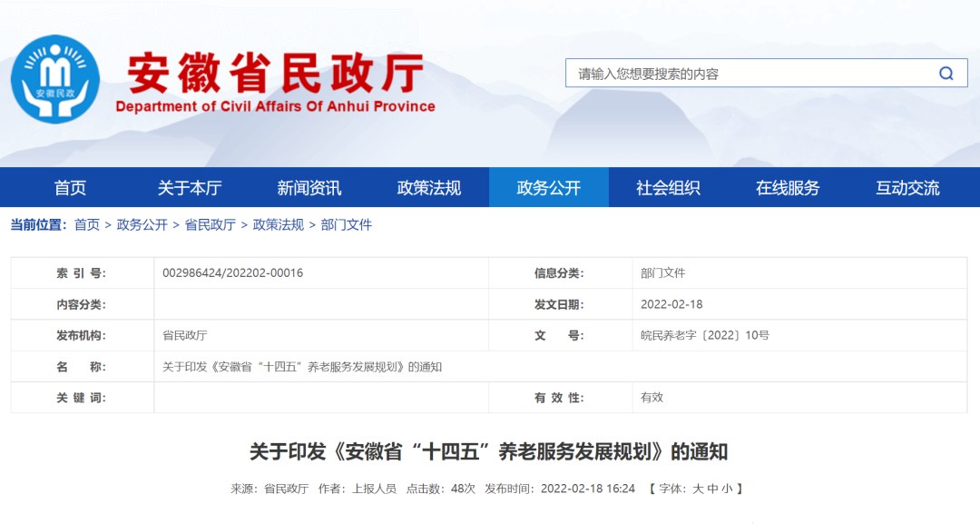Click the 有效性 value 有效

pos(652,398)
